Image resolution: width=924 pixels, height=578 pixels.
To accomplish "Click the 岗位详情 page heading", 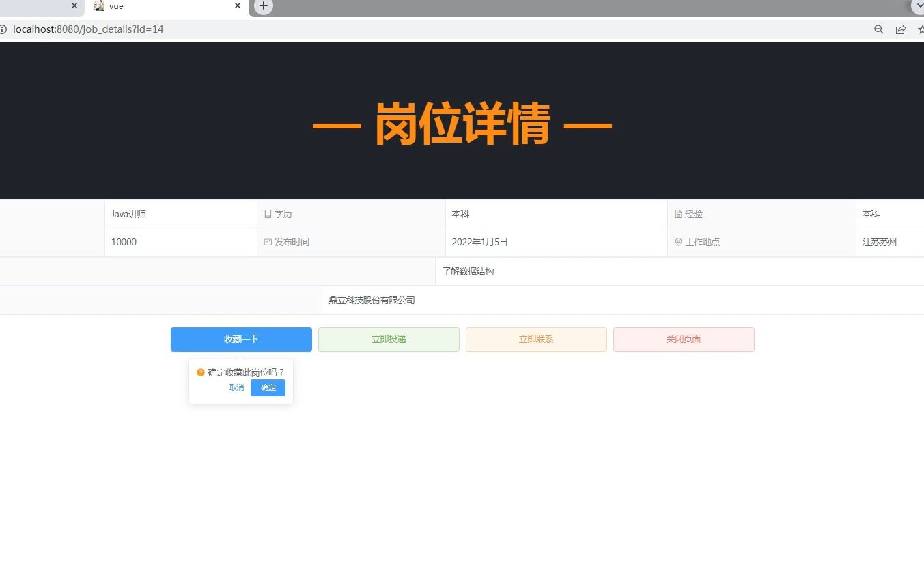I will tap(462, 124).
